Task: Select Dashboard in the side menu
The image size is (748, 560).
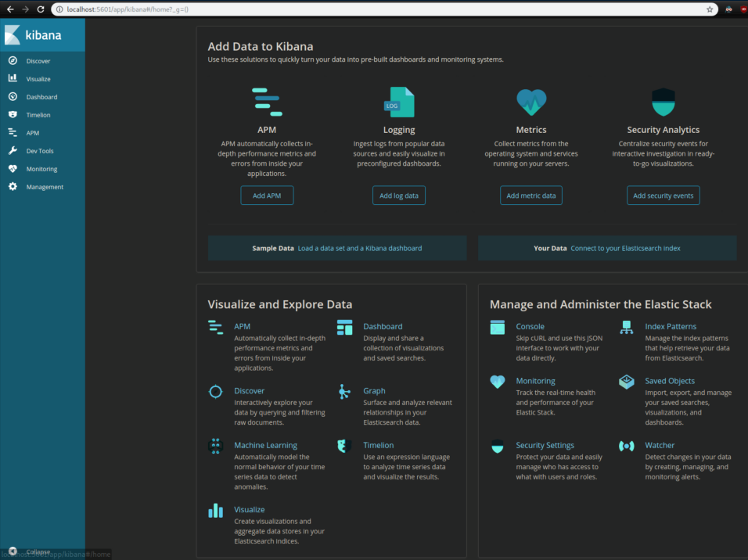Action: pos(41,97)
